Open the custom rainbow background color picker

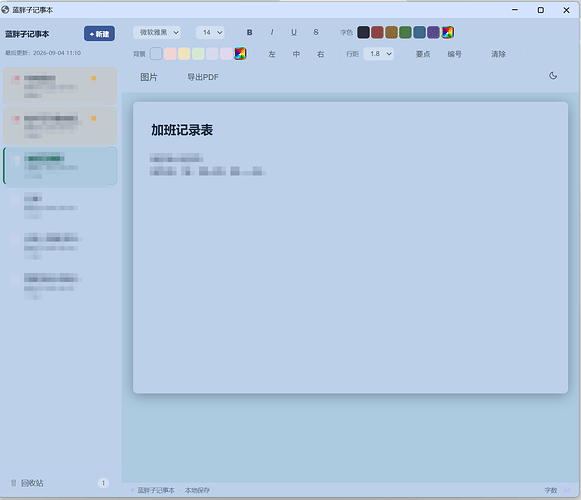pos(240,54)
